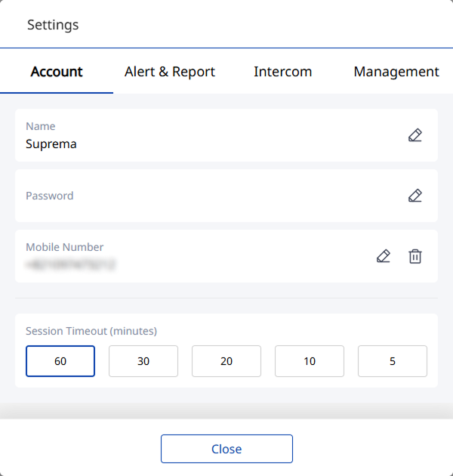Screen dimensions: 453x476
Task: Switch to the Alert & Report tab
Action: (170, 73)
